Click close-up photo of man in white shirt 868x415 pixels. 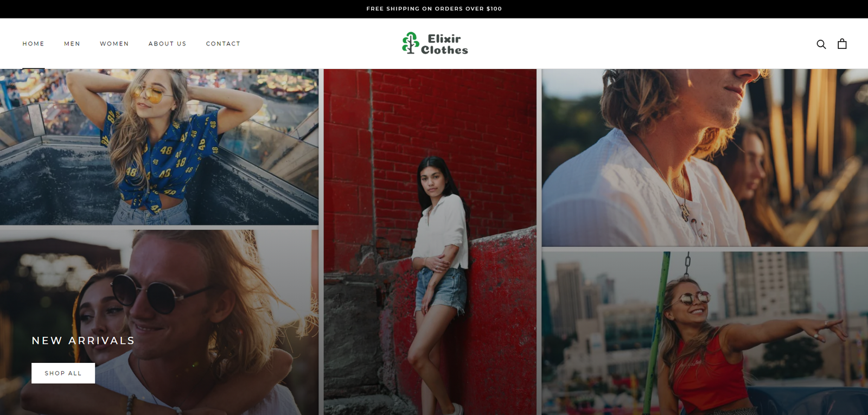click(704, 157)
